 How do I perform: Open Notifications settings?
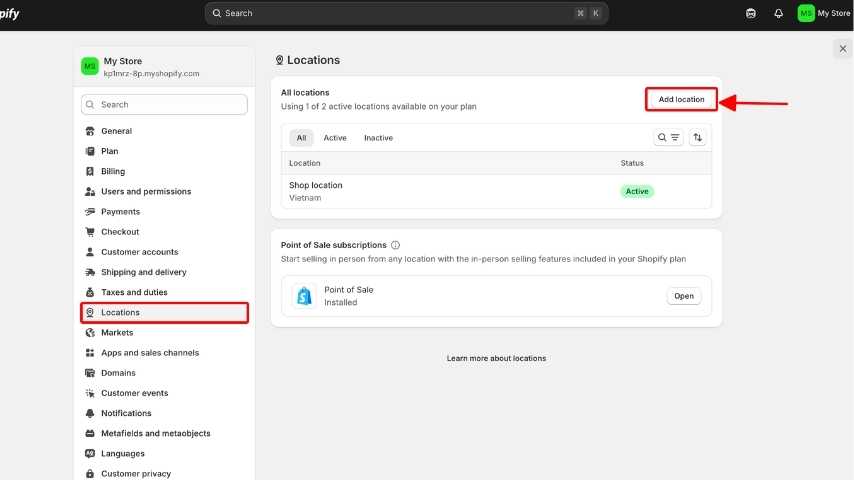pyautogui.click(x=164, y=413)
